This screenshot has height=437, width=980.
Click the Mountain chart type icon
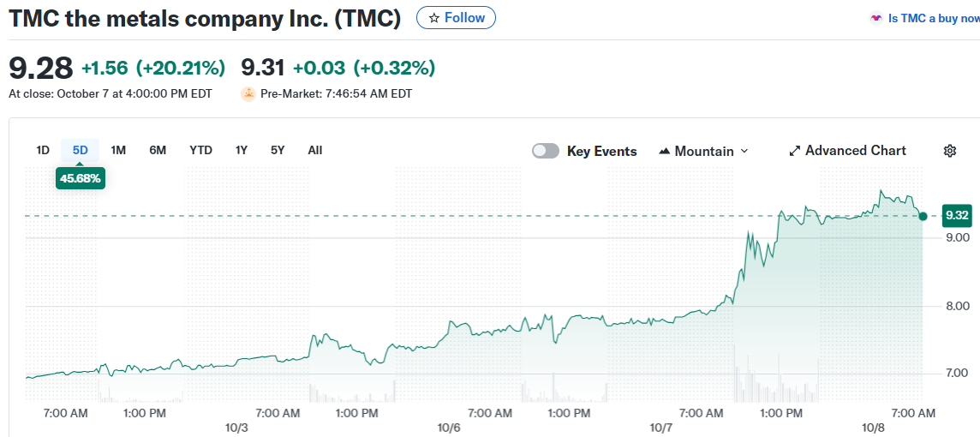[664, 152]
